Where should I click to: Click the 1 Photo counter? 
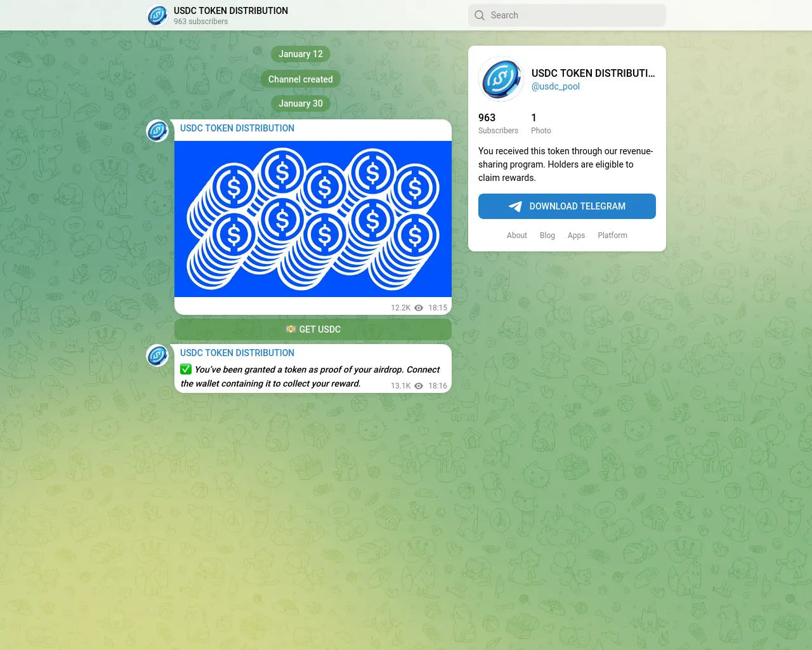[541, 124]
